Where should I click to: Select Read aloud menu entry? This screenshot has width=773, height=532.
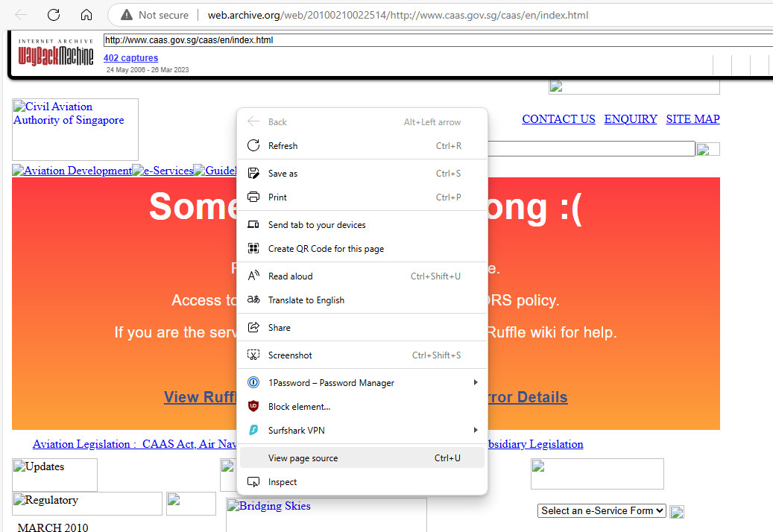tap(362, 276)
